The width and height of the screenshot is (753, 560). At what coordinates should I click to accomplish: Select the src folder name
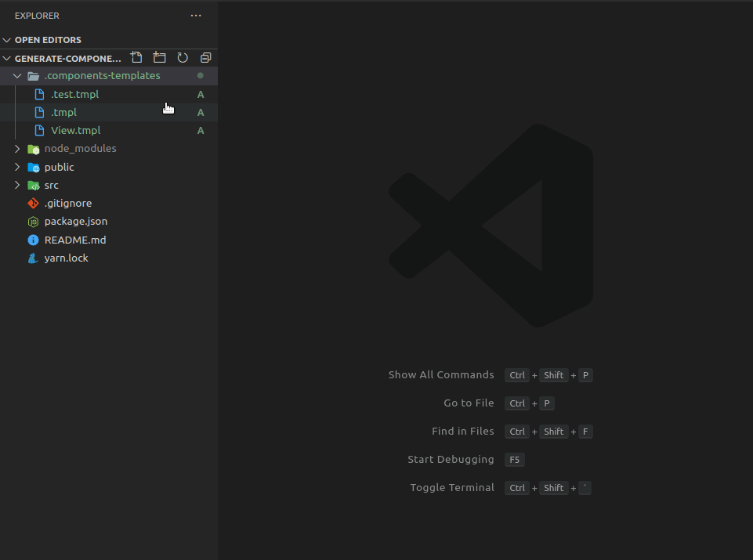[x=52, y=185]
